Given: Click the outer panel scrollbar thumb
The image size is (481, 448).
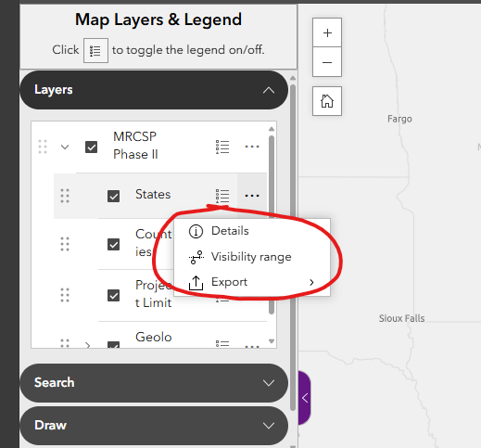Looking at the screenshot, I should pos(293,248).
